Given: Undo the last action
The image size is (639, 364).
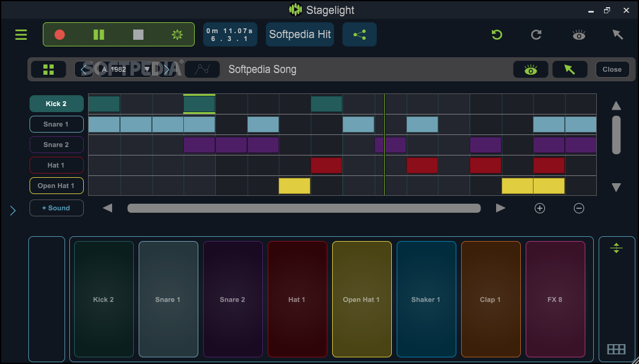Looking at the screenshot, I should click(496, 34).
